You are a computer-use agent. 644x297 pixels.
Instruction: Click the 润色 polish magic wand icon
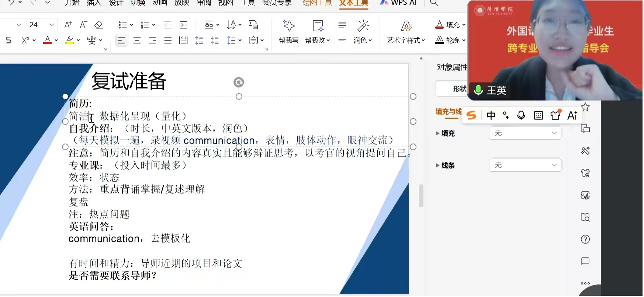tap(363, 27)
